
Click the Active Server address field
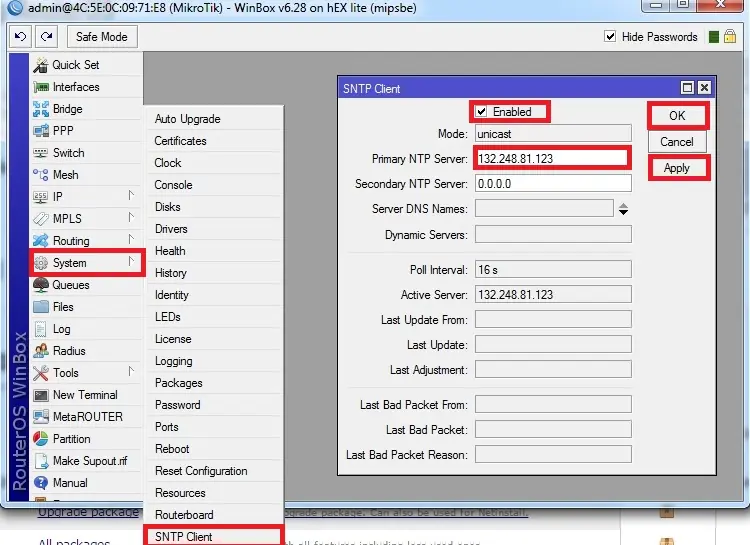pos(553,295)
